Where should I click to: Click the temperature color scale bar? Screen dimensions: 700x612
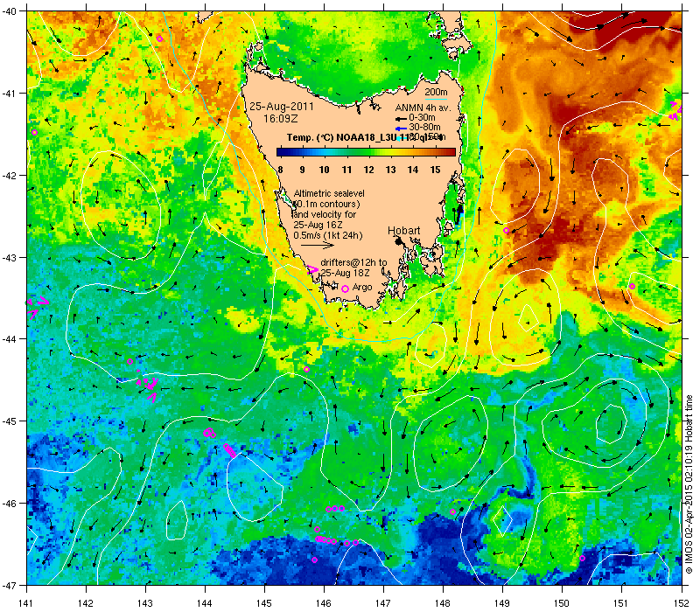tap(366, 152)
